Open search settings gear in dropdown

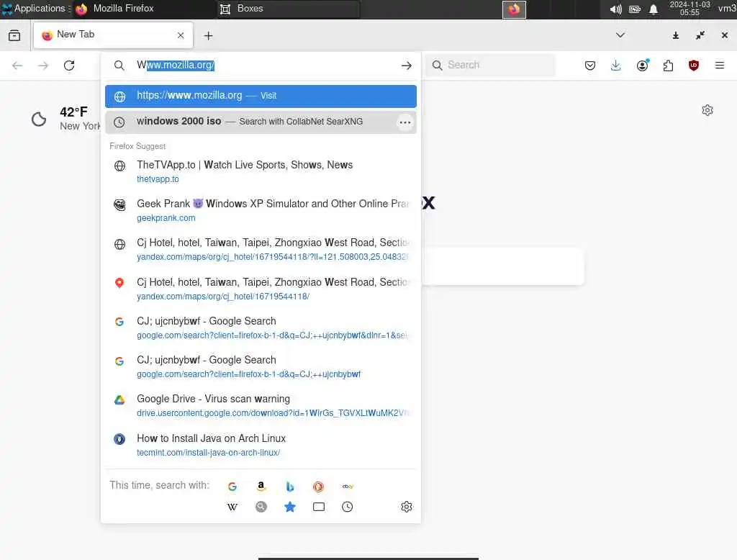click(x=407, y=507)
